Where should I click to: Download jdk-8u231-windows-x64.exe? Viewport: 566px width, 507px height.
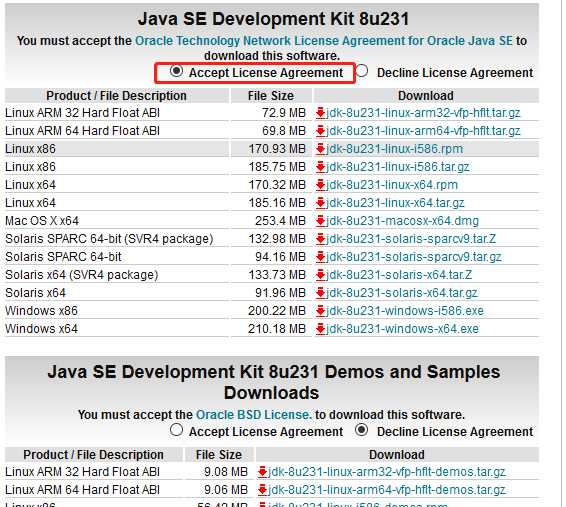[x=402, y=329]
